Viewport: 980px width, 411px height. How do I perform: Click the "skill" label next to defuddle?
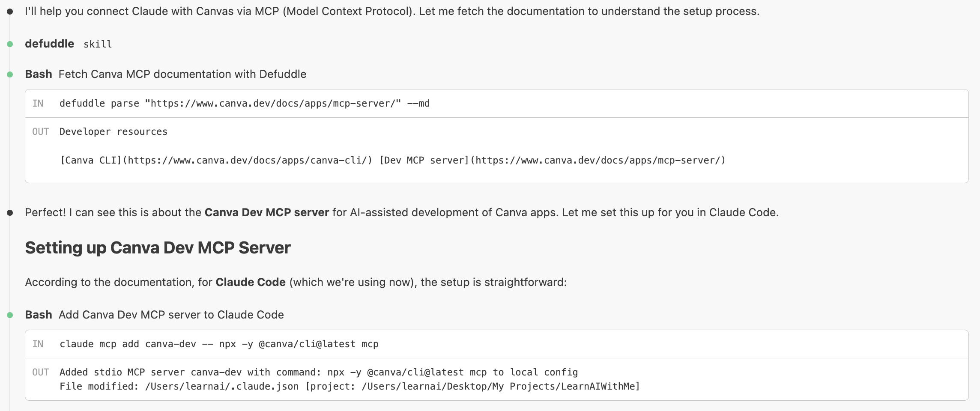pyautogui.click(x=98, y=44)
